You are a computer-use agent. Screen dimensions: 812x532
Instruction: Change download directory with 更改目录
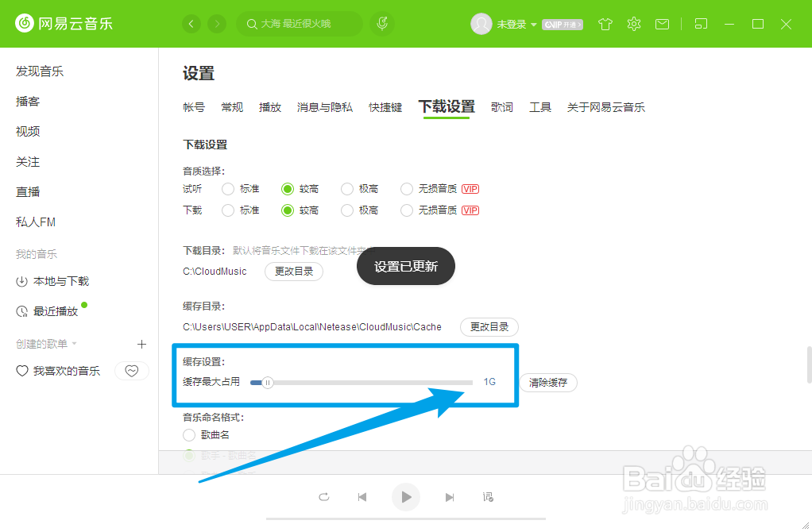(x=294, y=272)
